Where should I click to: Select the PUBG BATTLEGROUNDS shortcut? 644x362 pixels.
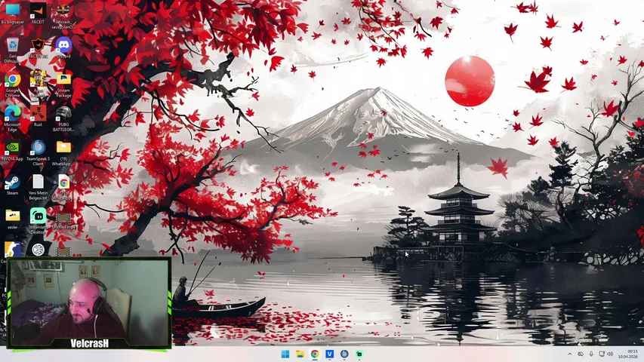(63, 118)
